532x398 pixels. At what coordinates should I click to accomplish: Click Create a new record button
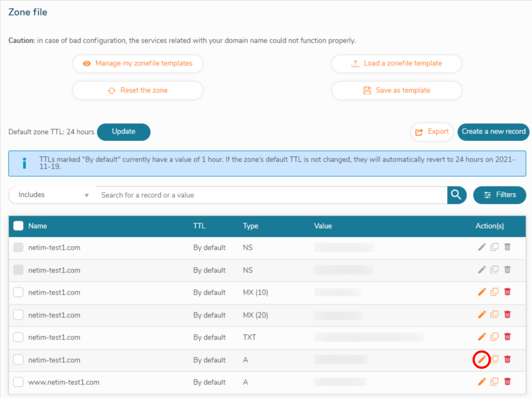493,131
